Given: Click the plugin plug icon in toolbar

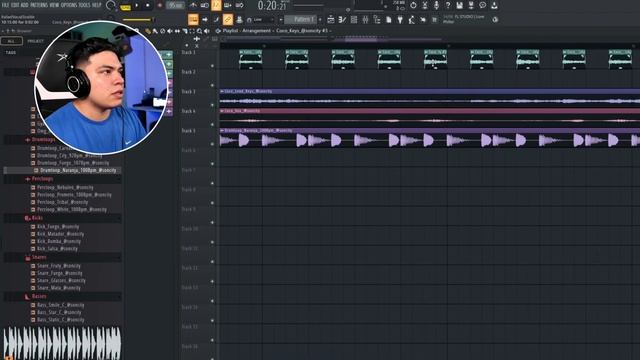Looking at the screenshot, I should pos(400,19).
